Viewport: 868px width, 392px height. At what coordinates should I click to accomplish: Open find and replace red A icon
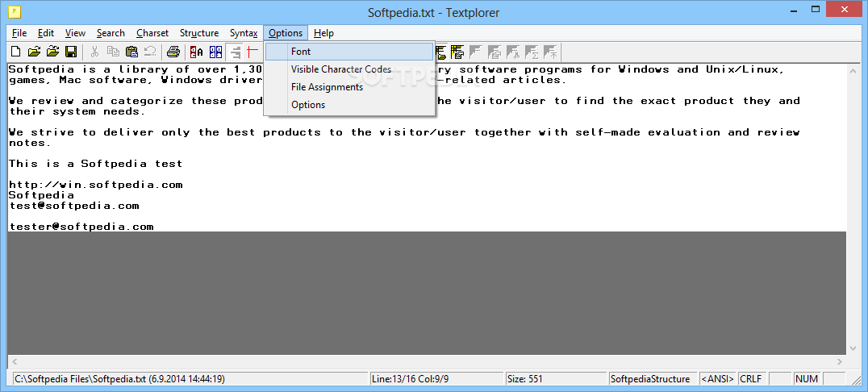pos(197,52)
